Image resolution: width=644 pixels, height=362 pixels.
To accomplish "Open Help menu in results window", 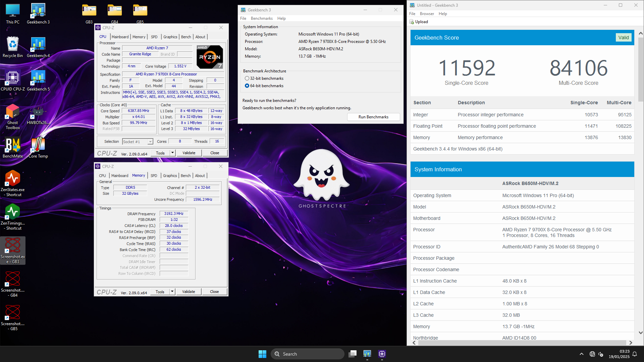I will coord(443,14).
